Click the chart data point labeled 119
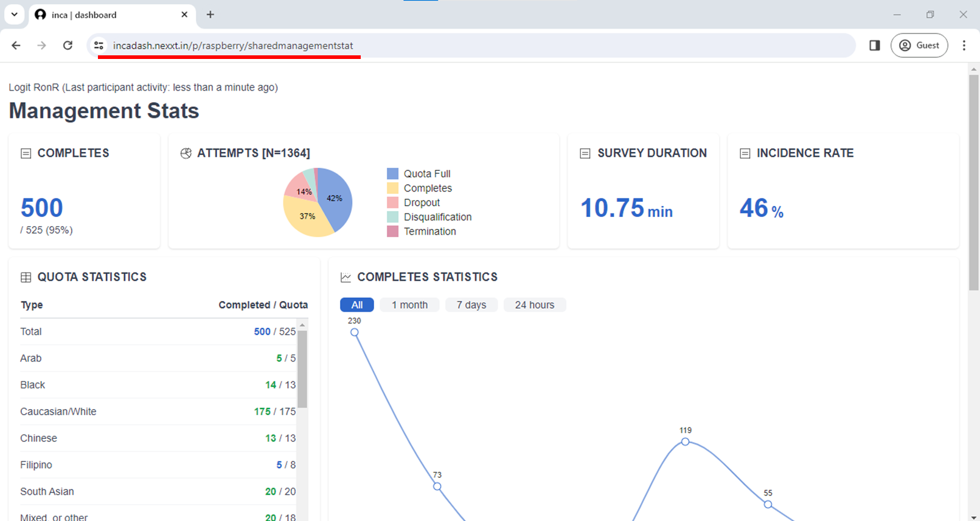980x521 pixels. click(x=686, y=442)
